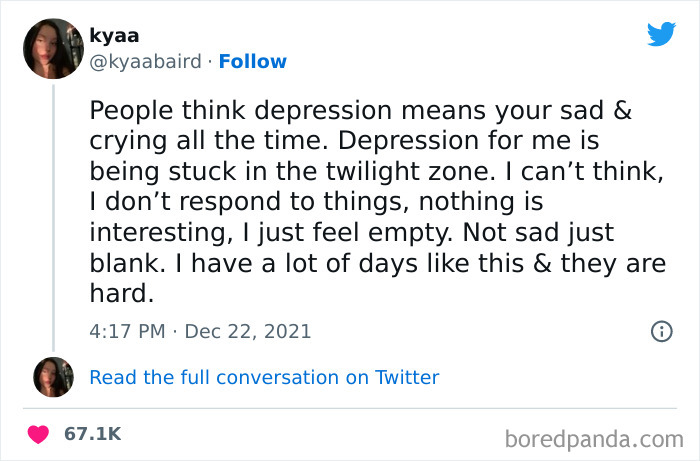Open kyaa's large profile avatar

coord(53,48)
